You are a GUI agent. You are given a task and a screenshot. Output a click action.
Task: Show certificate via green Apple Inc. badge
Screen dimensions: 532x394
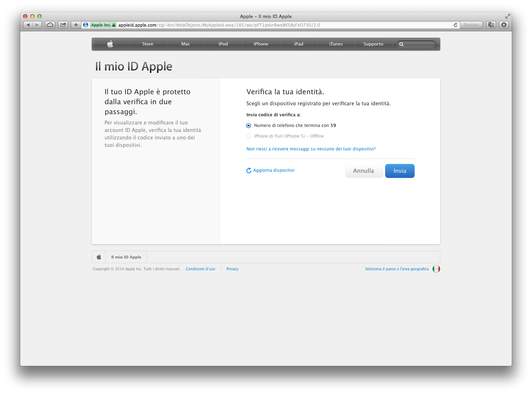(103, 25)
